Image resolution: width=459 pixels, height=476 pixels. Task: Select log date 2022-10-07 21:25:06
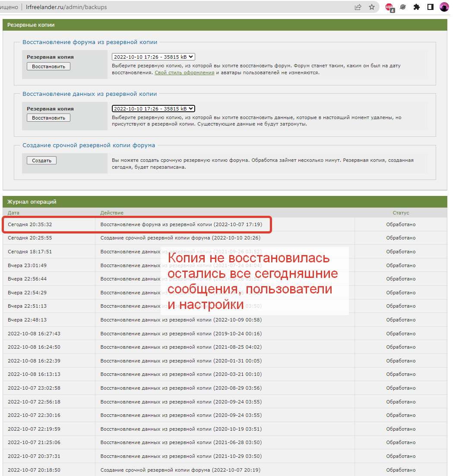34,443
